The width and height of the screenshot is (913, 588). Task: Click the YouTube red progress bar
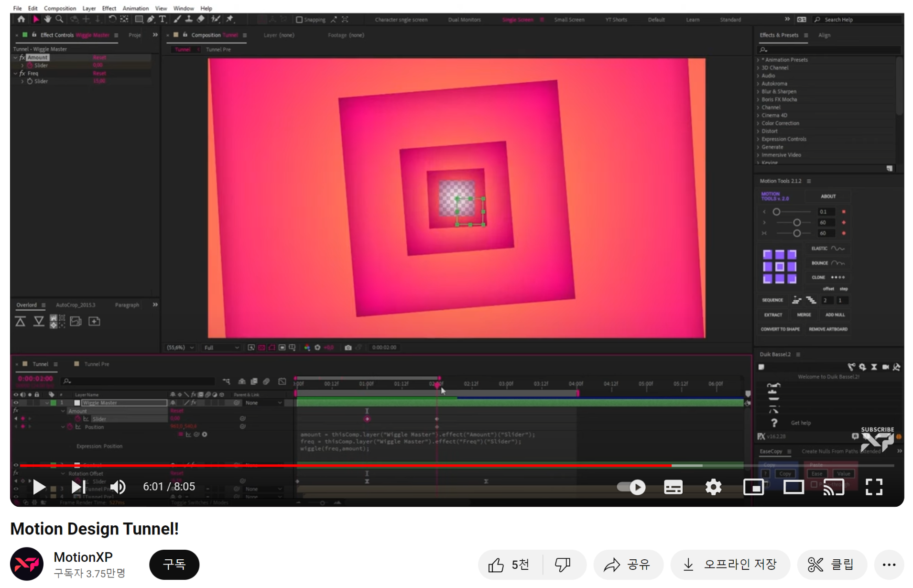[345, 465]
